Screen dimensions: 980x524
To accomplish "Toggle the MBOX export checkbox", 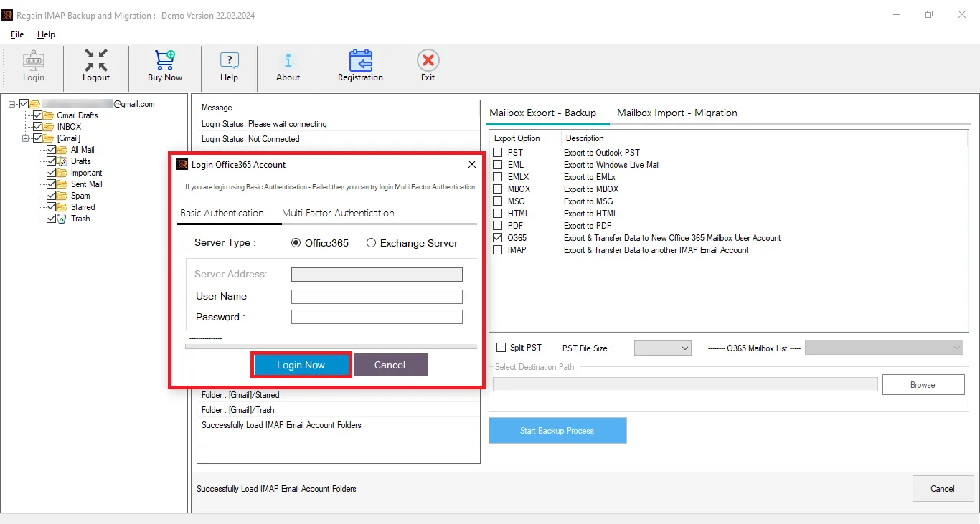I will (x=498, y=189).
